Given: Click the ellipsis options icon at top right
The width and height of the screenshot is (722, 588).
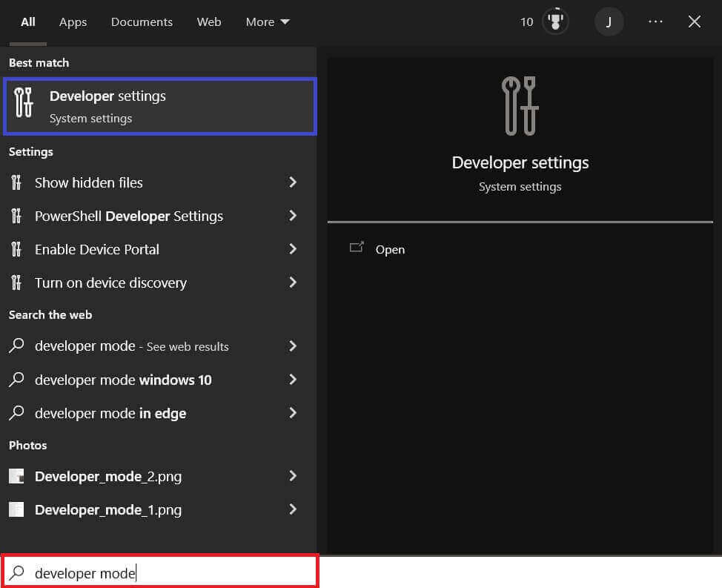Looking at the screenshot, I should 655,22.
